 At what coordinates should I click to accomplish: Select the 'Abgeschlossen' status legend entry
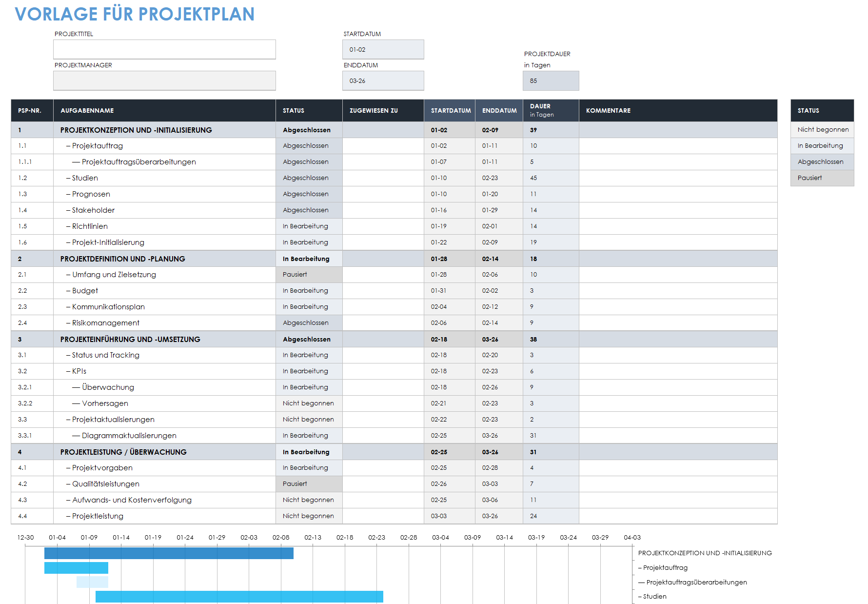[x=822, y=161]
